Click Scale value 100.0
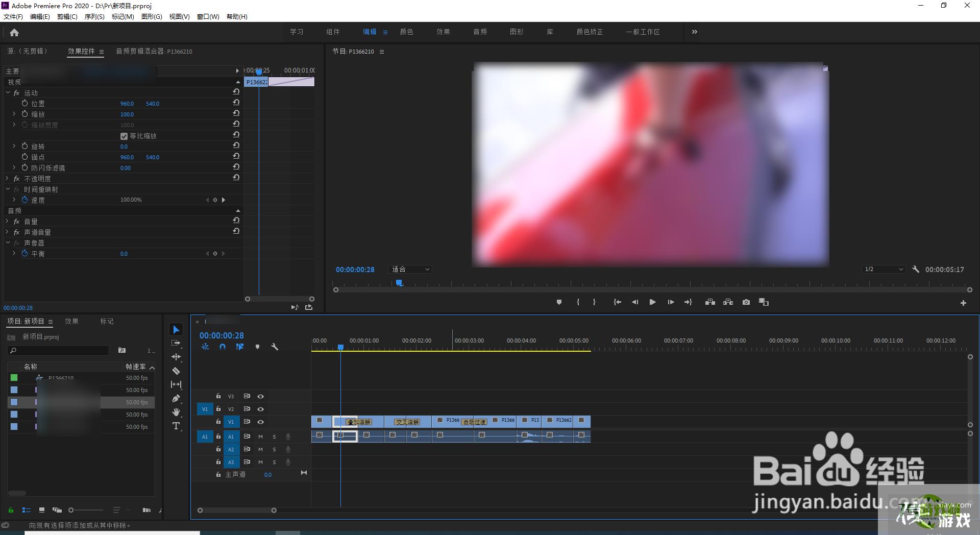Screen dimensions: 980x535 coord(127,114)
